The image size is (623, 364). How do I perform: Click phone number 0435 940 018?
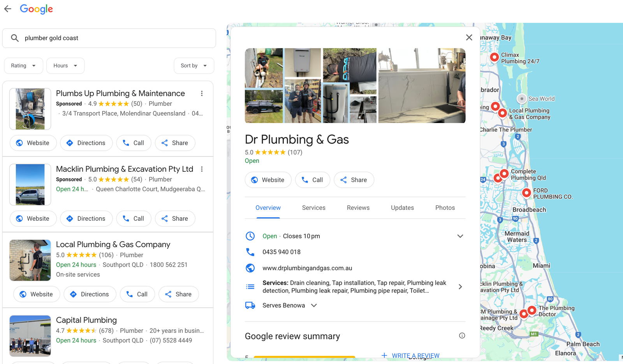282,252
